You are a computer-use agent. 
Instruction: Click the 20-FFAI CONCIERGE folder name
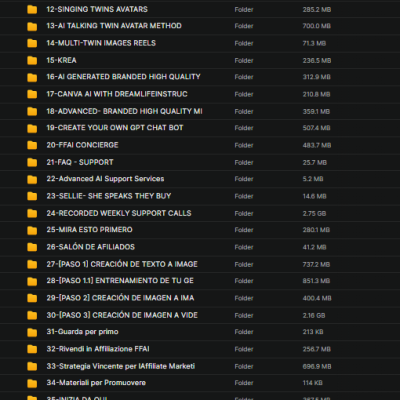82,145
